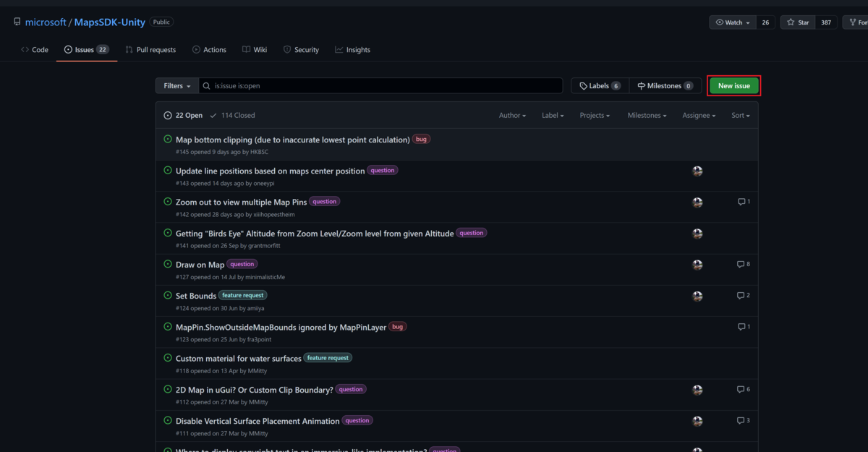Click author fra3point on issue #123

[x=260, y=339]
